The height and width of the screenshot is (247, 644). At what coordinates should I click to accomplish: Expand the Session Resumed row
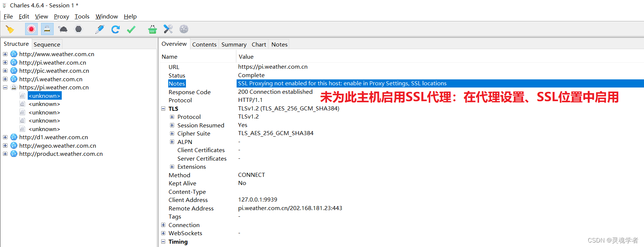[x=172, y=125]
